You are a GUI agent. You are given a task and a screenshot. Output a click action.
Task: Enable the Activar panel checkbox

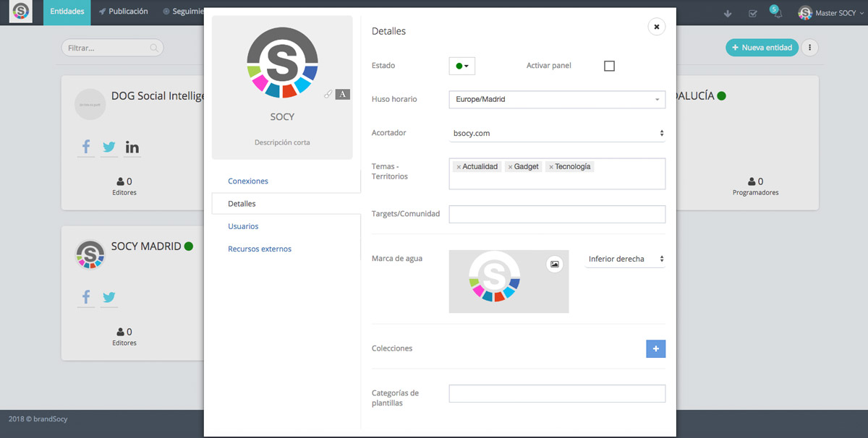click(x=609, y=66)
